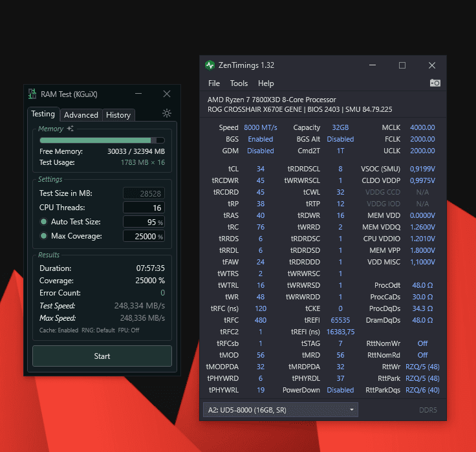Screen dimensions: 476x452
Task: Open the Tools menu in ZenTimings
Action: click(x=239, y=83)
